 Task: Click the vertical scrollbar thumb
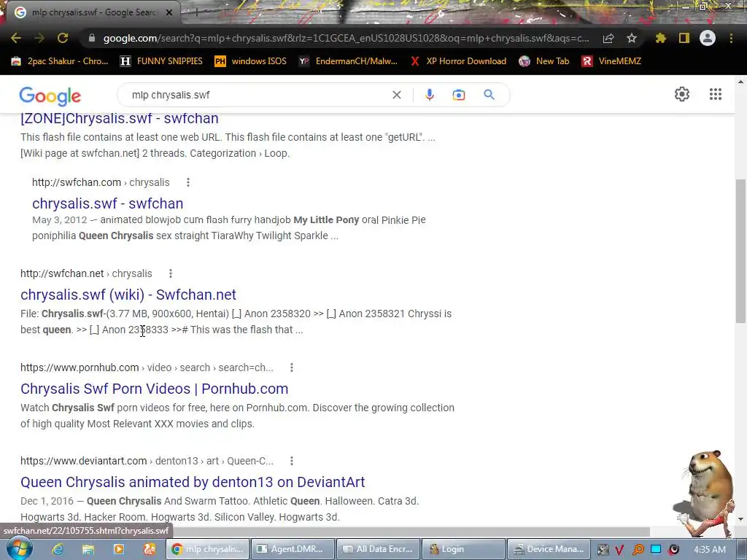pos(740,251)
